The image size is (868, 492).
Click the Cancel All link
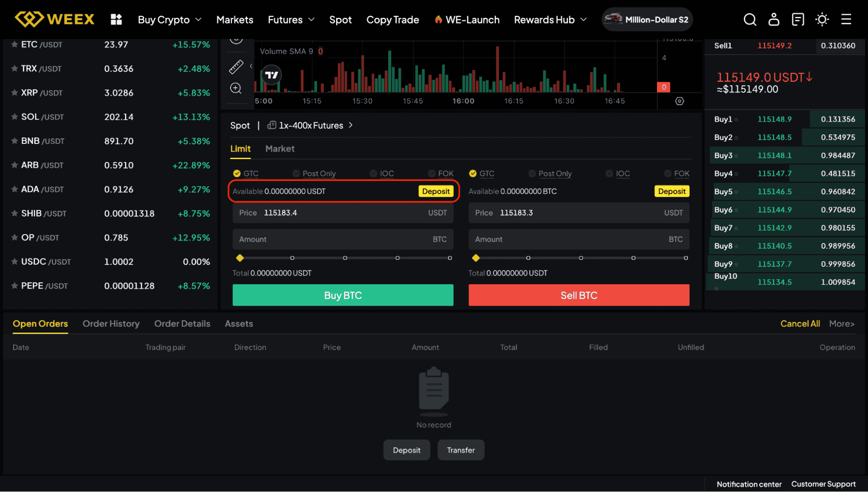pos(800,324)
